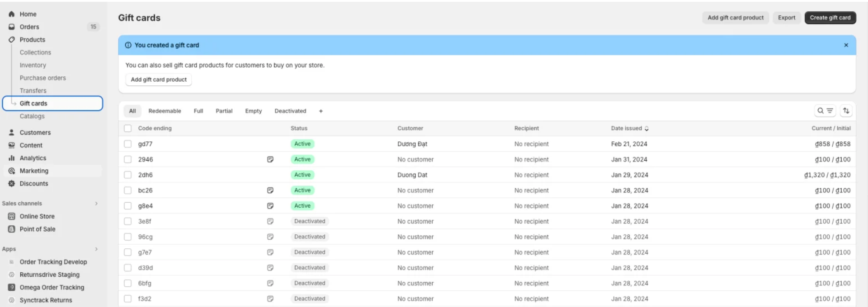The width and height of the screenshot is (868, 307).
Task: Click the search and filter icon
Action: click(x=825, y=111)
